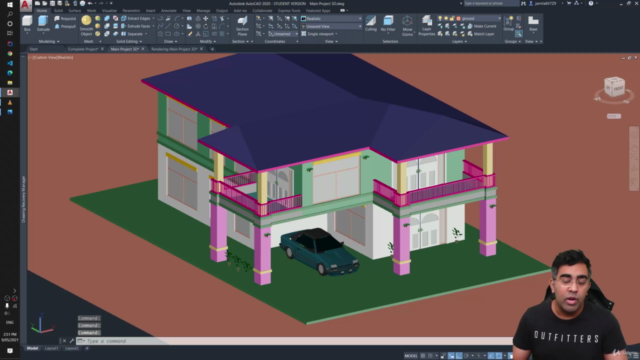Viewport: 640px width, 360px height.
Task: Open the Autodesk App Store cart icon
Action: pyautogui.click(x=569, y=3)
